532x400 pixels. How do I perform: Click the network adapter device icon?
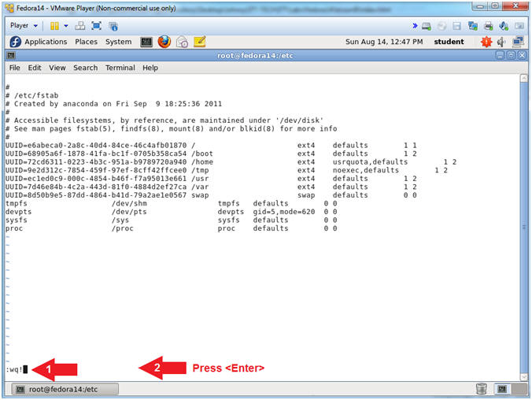pyautogui.click(x=473, y=26)
